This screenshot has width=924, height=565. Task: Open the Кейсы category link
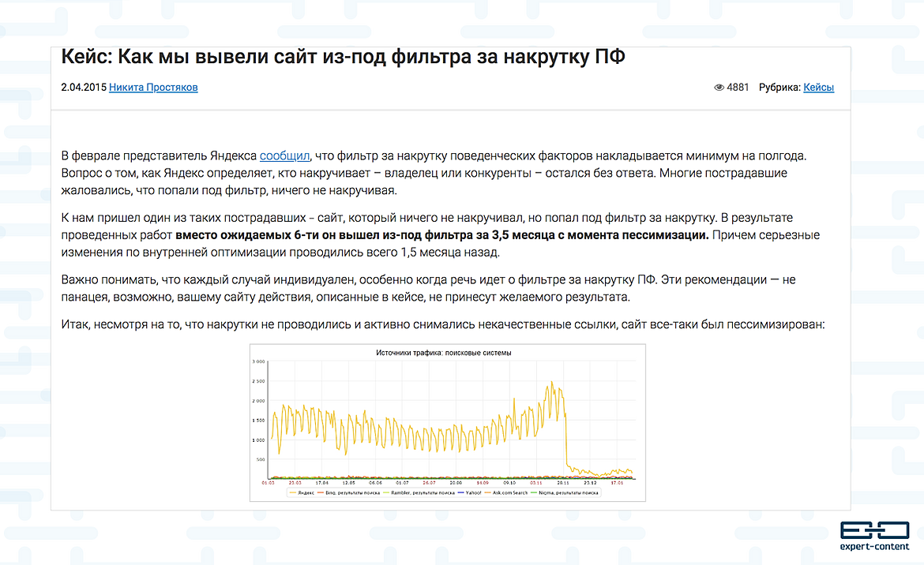[818, 88]
